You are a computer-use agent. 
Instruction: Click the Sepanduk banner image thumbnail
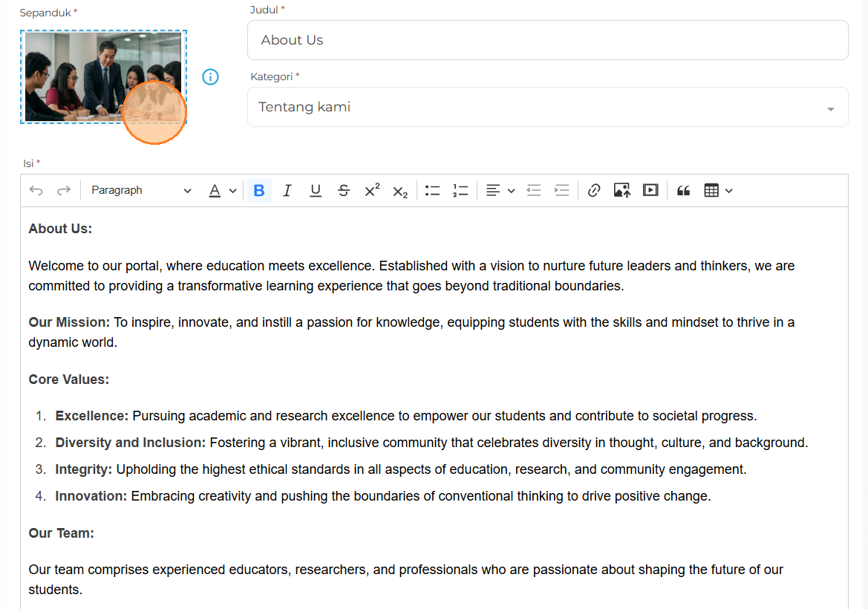(x=103, y=76)
